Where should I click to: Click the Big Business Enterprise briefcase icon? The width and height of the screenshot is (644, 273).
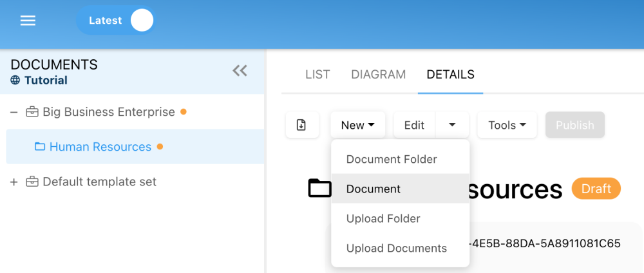(x=32, y=112)
